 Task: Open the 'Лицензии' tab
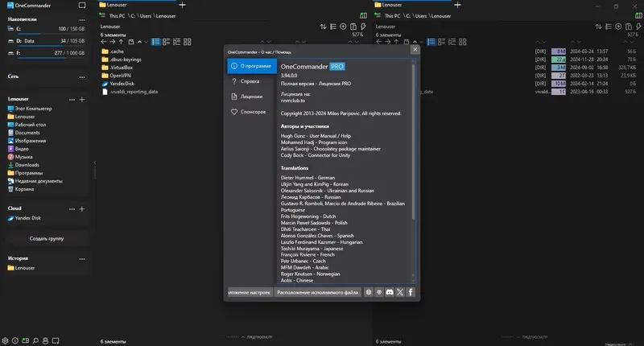click(x=252, y=97)
